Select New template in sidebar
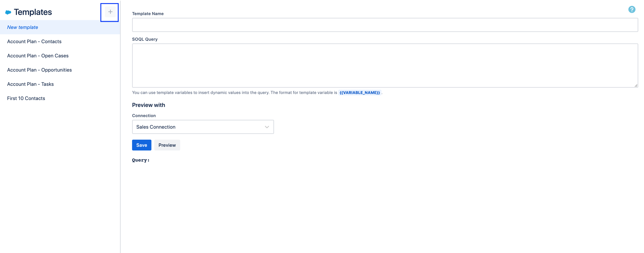Image resolution: width=644 pixels, height=253 pixels. coord(23,27)
